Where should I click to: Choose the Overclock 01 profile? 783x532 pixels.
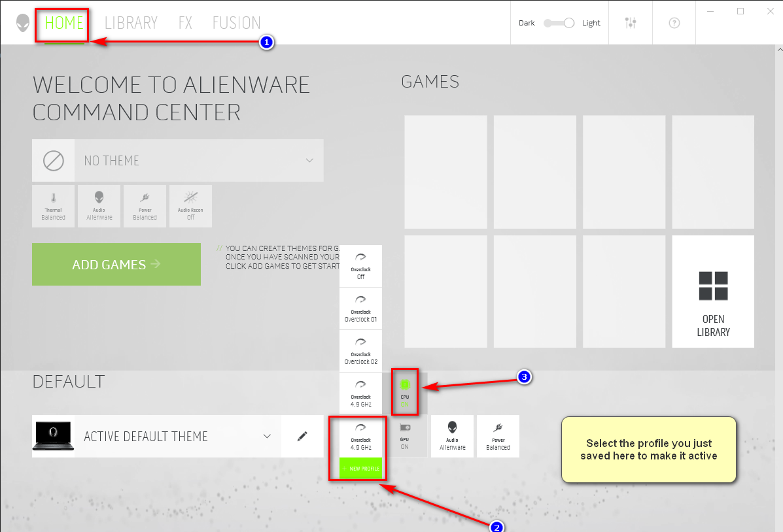[360, 308]
